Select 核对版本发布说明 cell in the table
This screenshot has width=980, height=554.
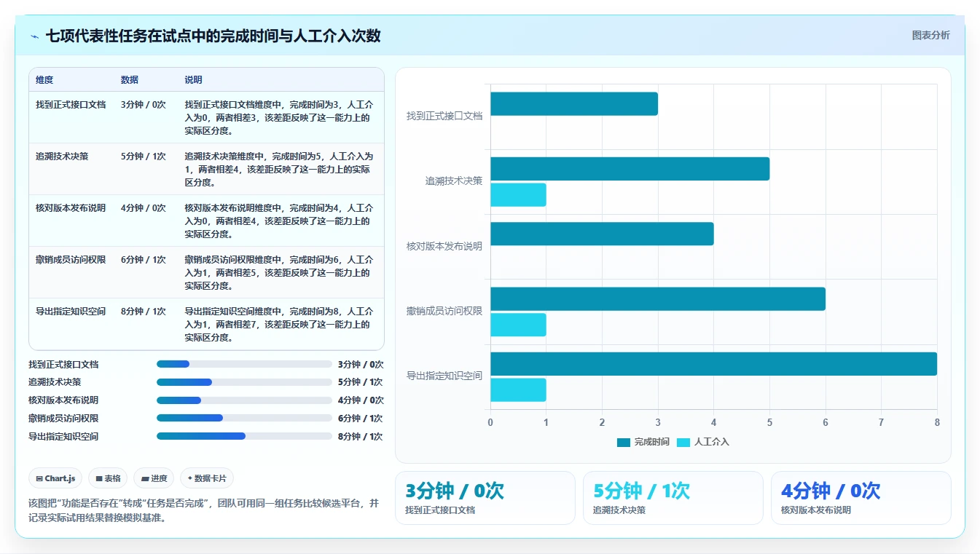(71, 208)
